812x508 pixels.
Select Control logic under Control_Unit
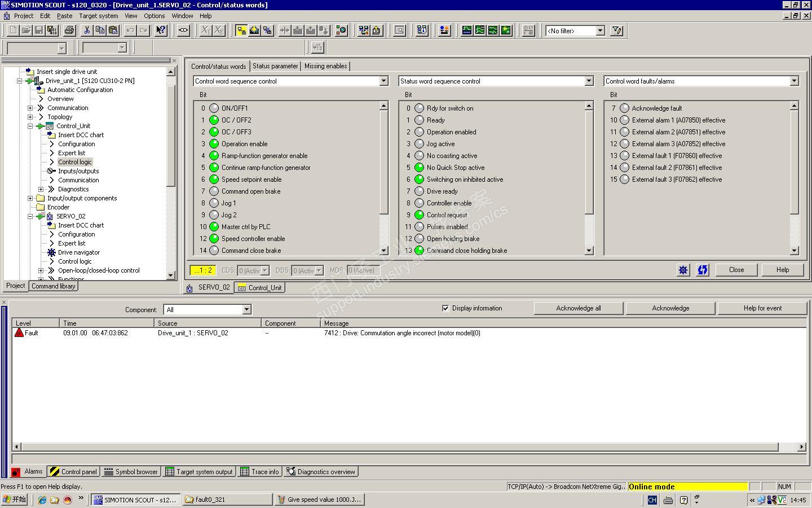click(75, 162)
